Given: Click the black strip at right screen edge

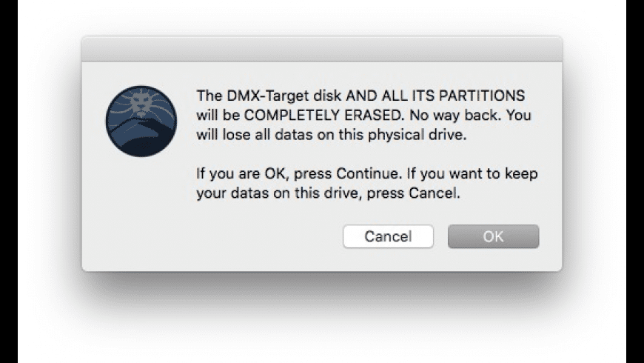Looking at the screenshot, I should coord(634,181).
